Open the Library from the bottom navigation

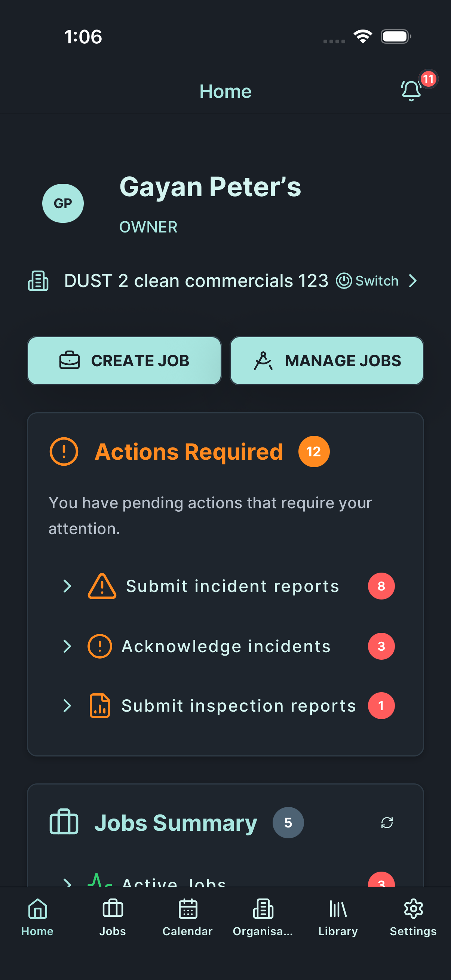click(338, 918)
